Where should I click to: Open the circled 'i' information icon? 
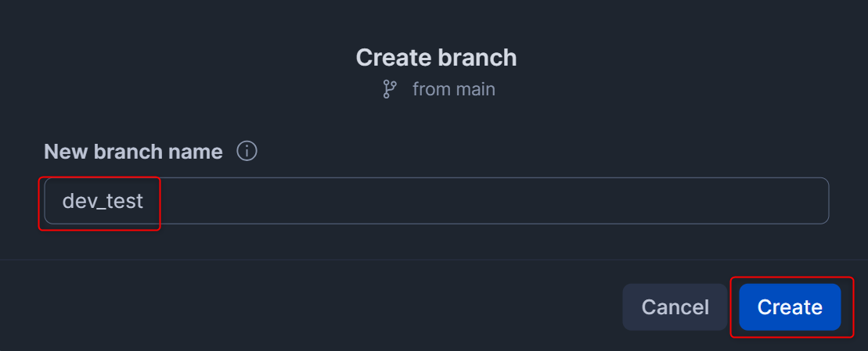pyautogui.click(x=247, y=151)
